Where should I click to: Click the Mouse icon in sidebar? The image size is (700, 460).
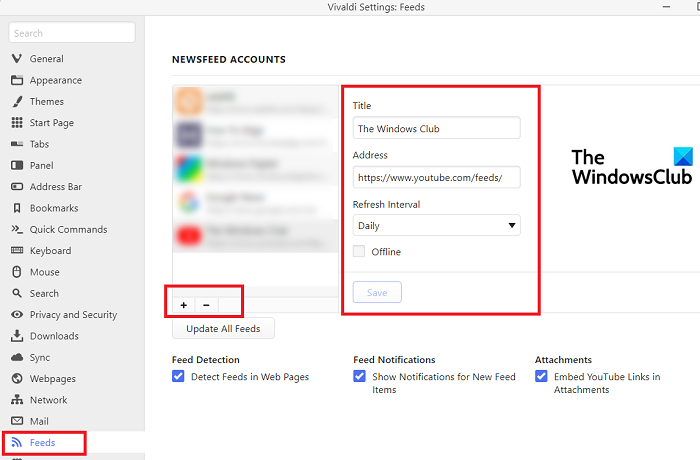pyautogui.click(x=17, y=272)
